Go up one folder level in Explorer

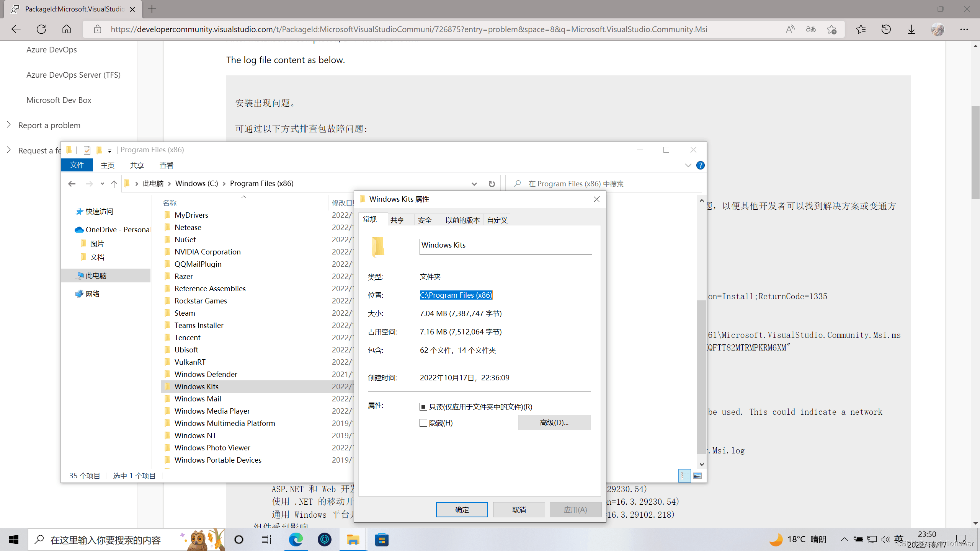point(114,184)
